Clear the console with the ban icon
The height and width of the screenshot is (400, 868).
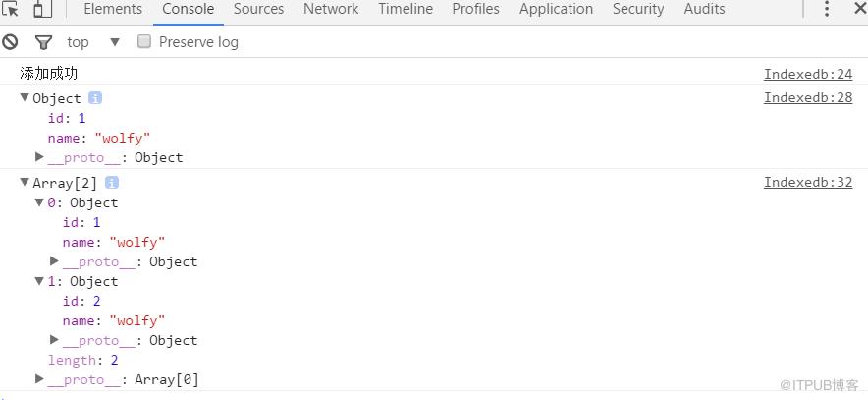tap(10, 41)
